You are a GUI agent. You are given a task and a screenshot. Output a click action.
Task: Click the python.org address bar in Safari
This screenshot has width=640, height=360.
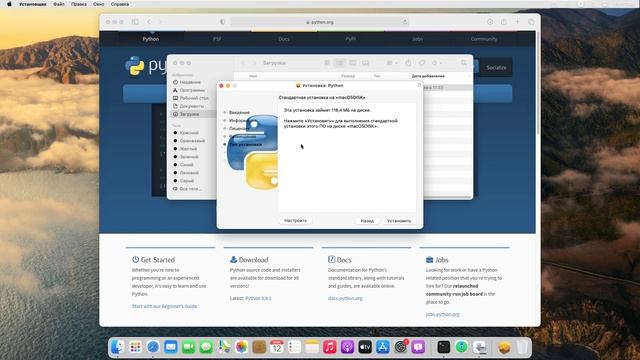point(320,22)
